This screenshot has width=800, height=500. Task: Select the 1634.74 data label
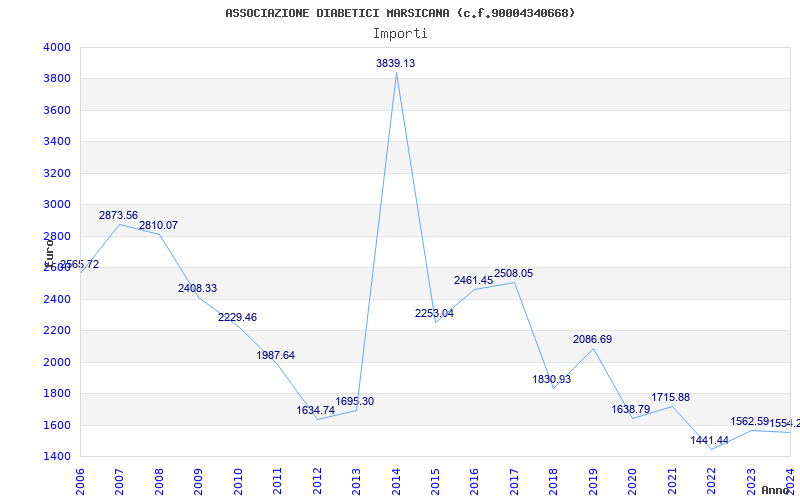point(316,410)
